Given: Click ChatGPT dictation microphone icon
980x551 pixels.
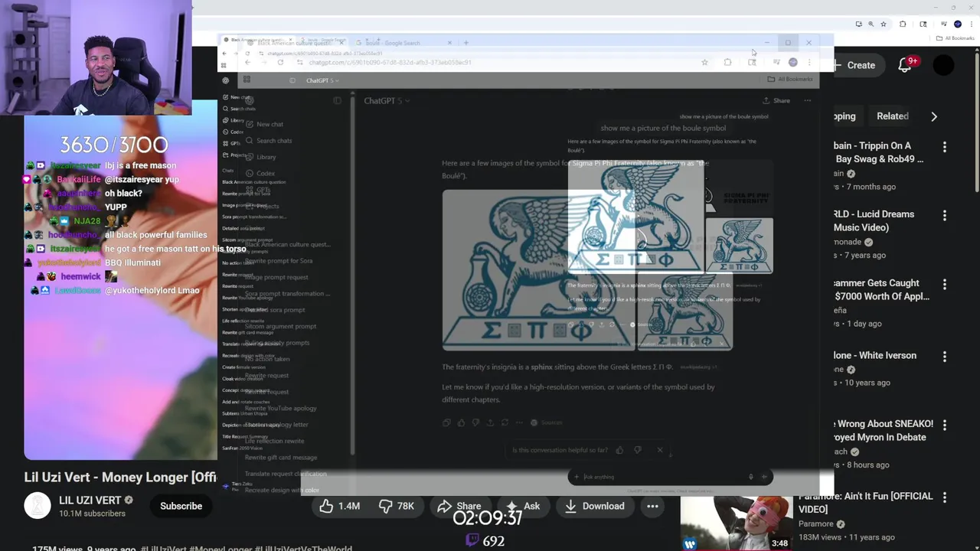Looking at the screenshot, I should pyautogui.click(x=750, y=477).
